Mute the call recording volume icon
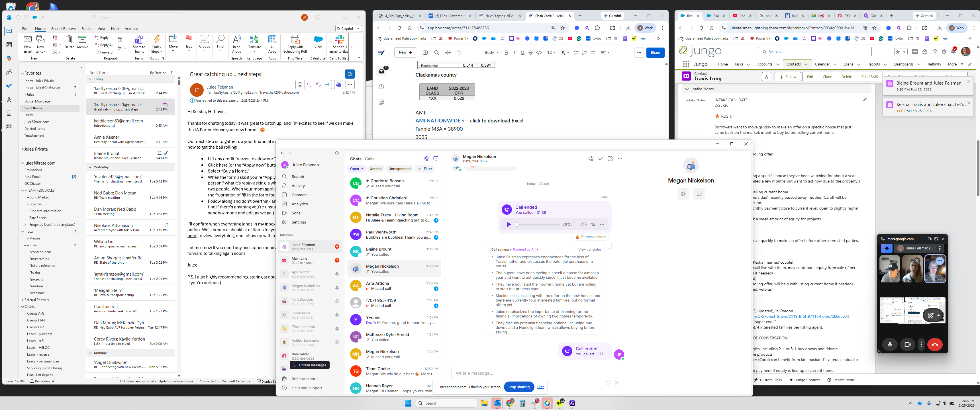Viewport: 980px width, 410px height. pyautogui.click(x=584, y=224)
